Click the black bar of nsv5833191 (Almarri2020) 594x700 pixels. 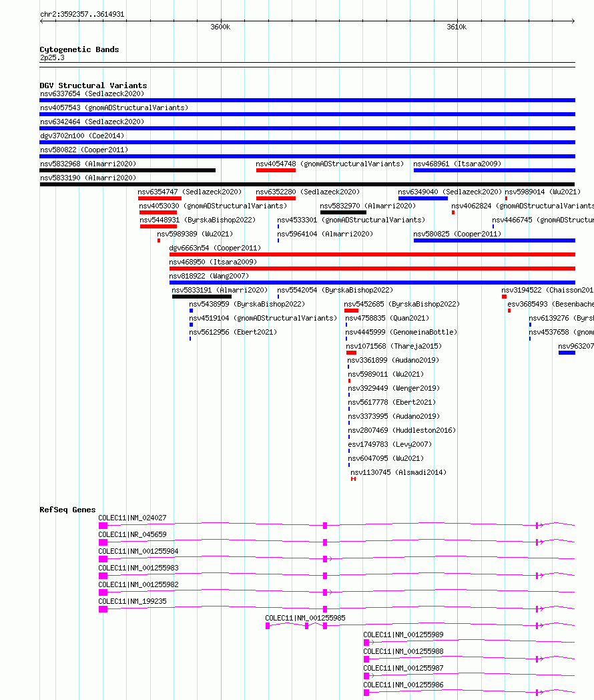coord(202,297)
